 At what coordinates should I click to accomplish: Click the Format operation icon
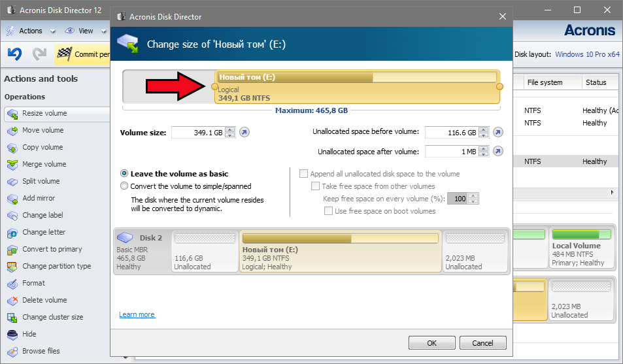12,284
